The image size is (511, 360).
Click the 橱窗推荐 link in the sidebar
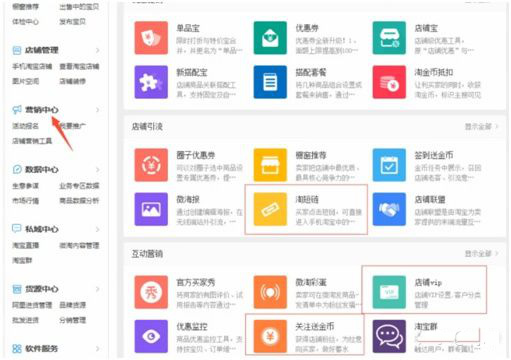coord(25,7)
